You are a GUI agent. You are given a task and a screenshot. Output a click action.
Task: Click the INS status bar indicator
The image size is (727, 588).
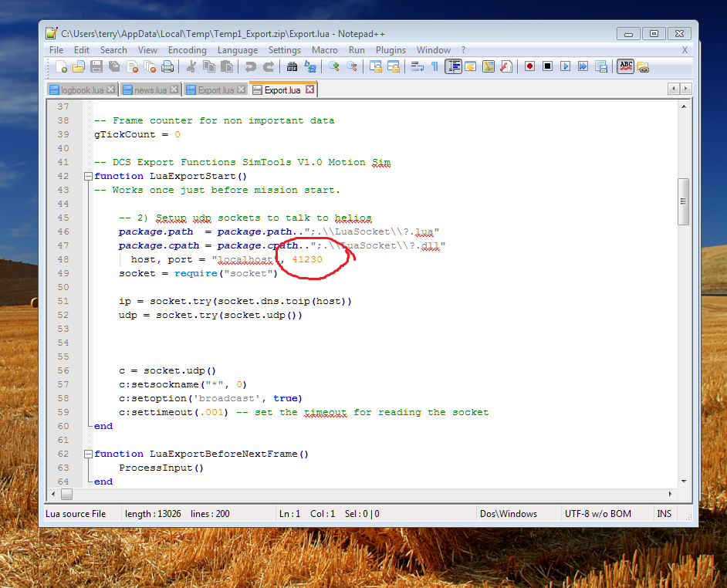(x=664, y=514)
